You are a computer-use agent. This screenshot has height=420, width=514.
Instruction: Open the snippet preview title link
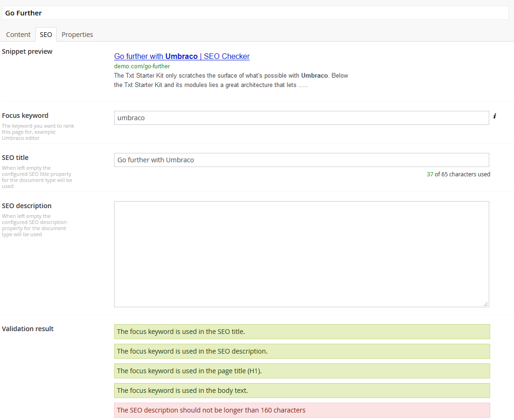pos(182,56)
